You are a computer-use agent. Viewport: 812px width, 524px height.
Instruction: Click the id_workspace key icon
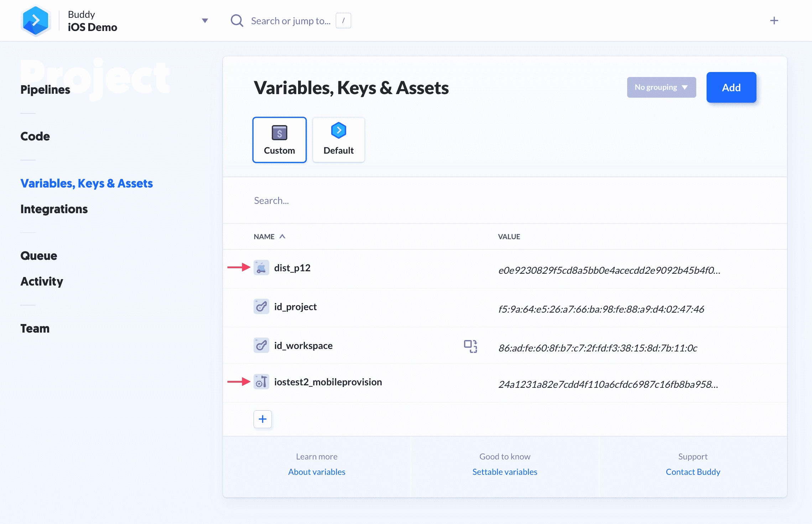click(x=260, y=345)
